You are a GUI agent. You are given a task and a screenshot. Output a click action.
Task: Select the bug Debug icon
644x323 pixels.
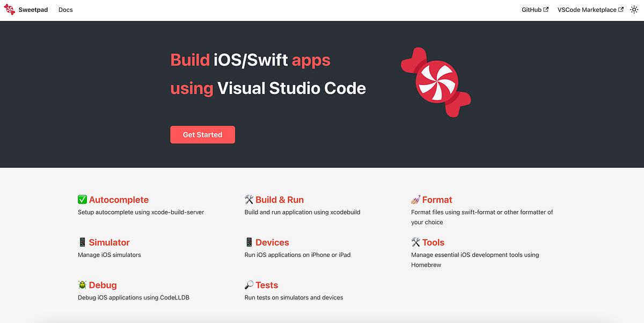tap(82, 285)
